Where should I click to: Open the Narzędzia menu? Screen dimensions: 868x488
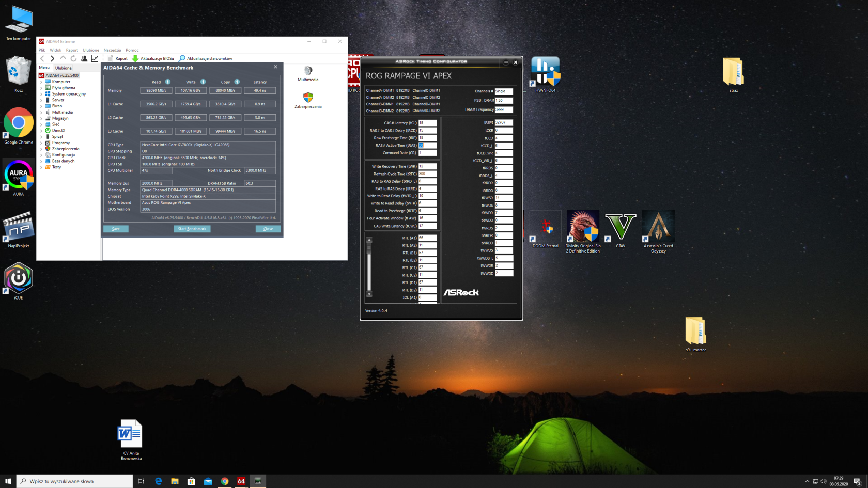(112, 50)
